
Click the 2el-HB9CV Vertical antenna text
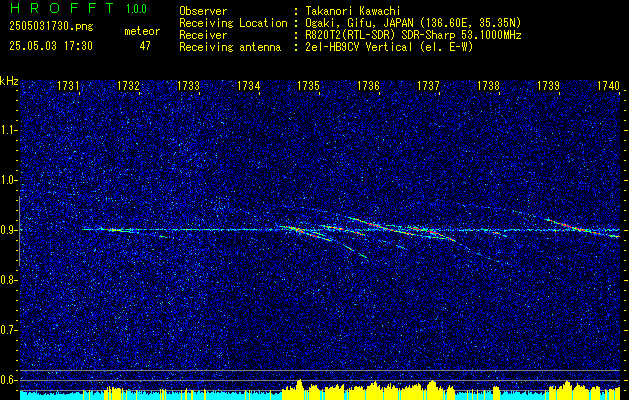click(x=389, y=47)
